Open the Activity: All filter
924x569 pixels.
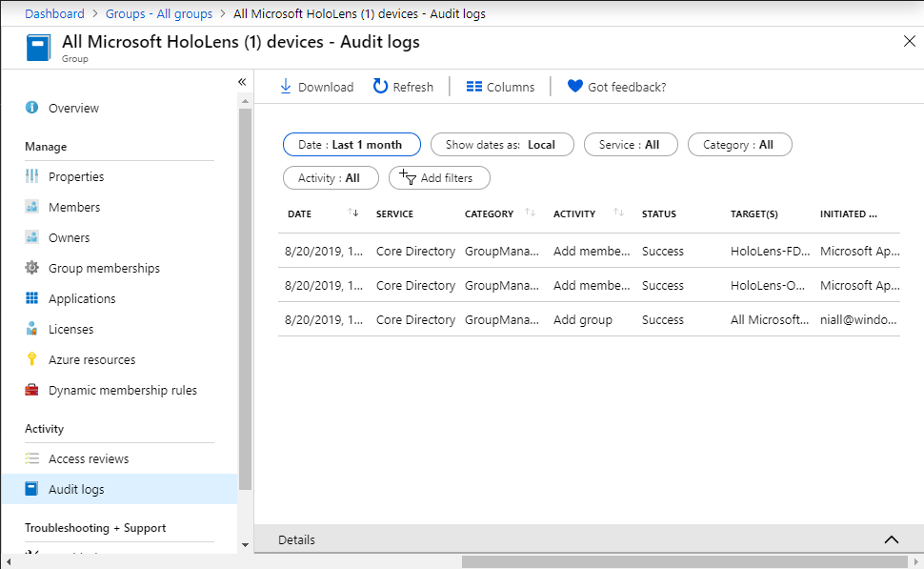click(x=331, y=178)
